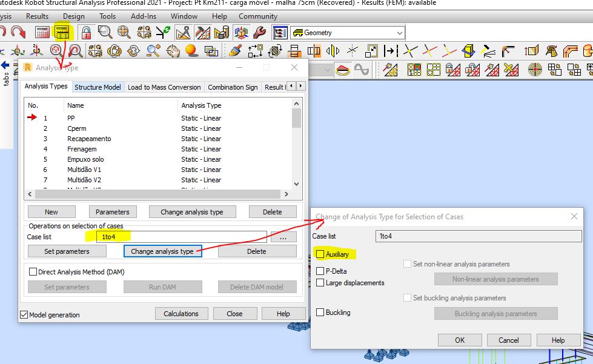Click the zoom previous red arrow magnifier

click(75, 50)
